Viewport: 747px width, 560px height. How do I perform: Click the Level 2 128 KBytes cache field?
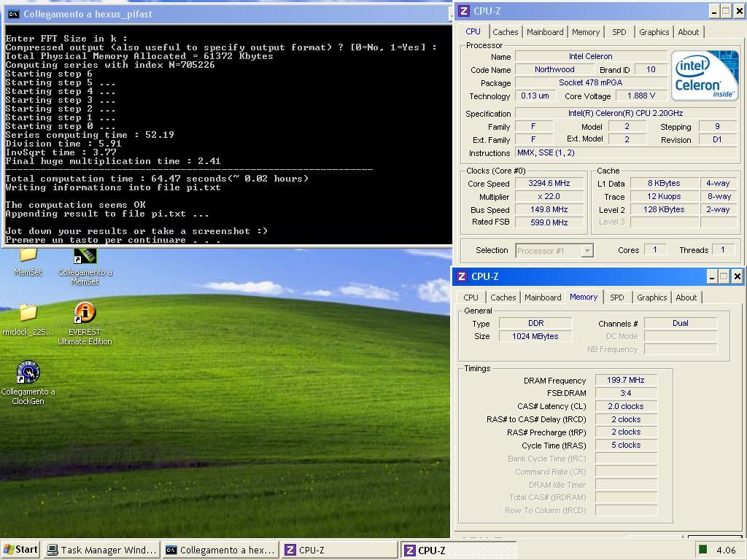(x=664, y=209)
